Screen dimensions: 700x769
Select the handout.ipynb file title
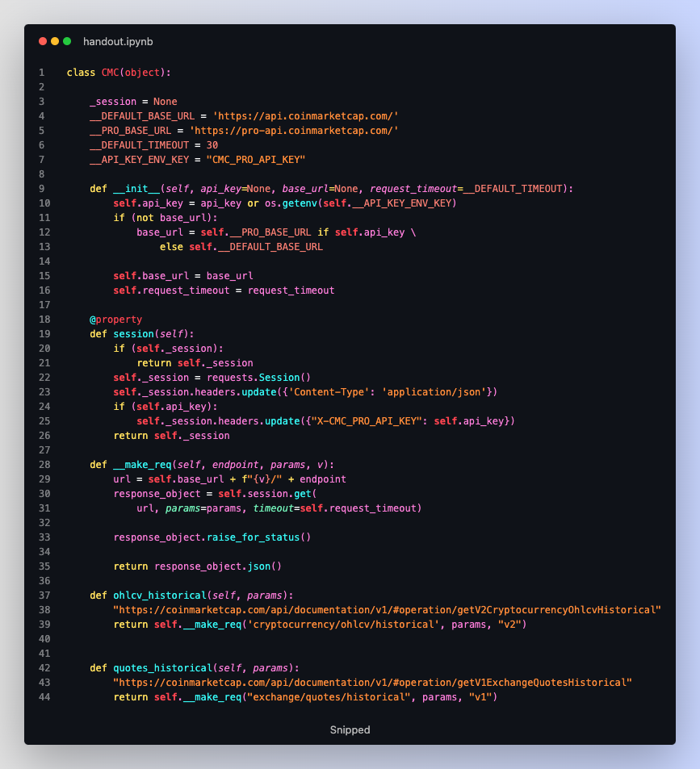[x=117, y=41]
